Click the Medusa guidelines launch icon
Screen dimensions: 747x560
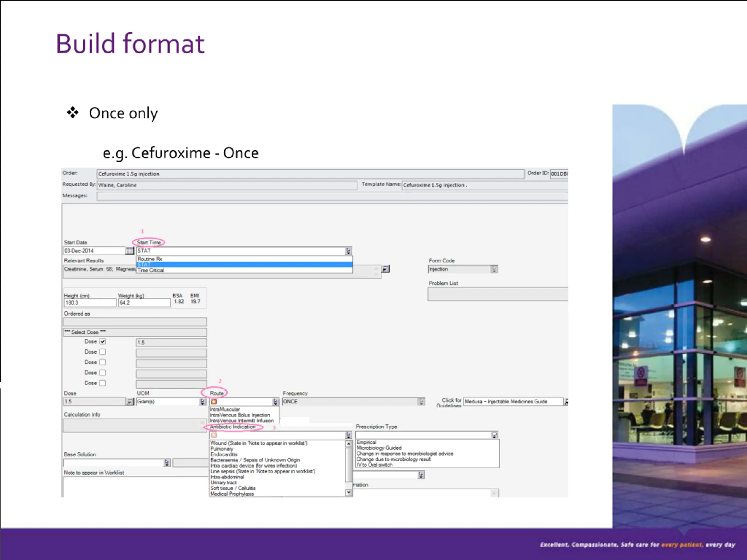click(566, 402)
